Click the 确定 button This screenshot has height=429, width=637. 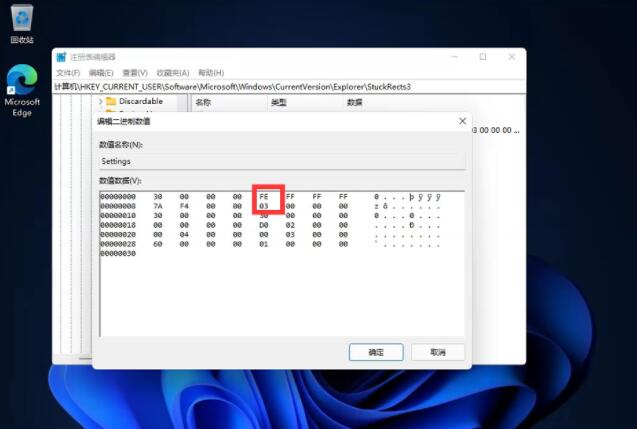pyautogui.click(x=375, y=352)
